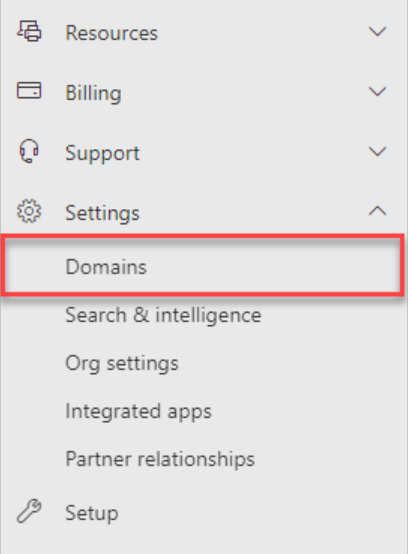Click the Billing text label
Screen dimensions: 408x554
[94, 93]
